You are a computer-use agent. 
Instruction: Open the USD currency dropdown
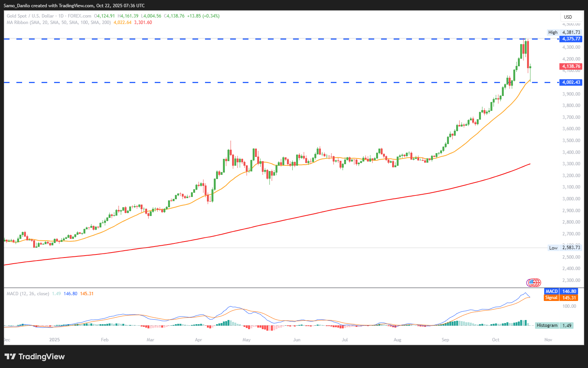[x=570, y=17]
